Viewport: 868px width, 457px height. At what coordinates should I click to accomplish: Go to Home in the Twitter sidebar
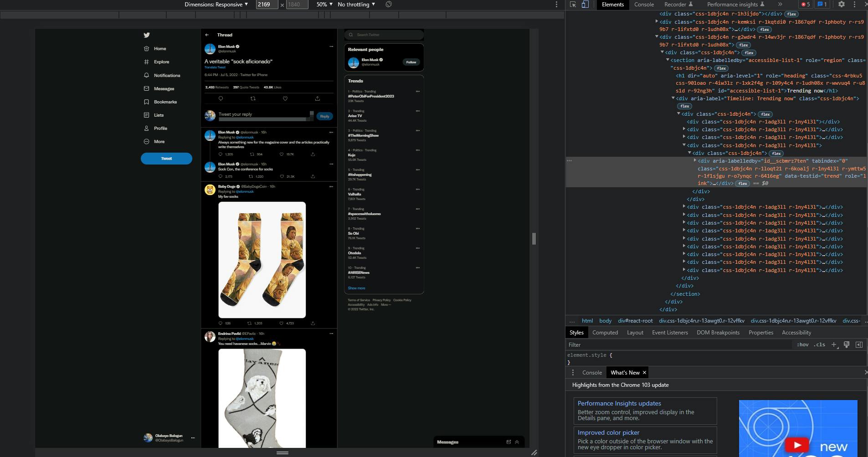[155, 48]
